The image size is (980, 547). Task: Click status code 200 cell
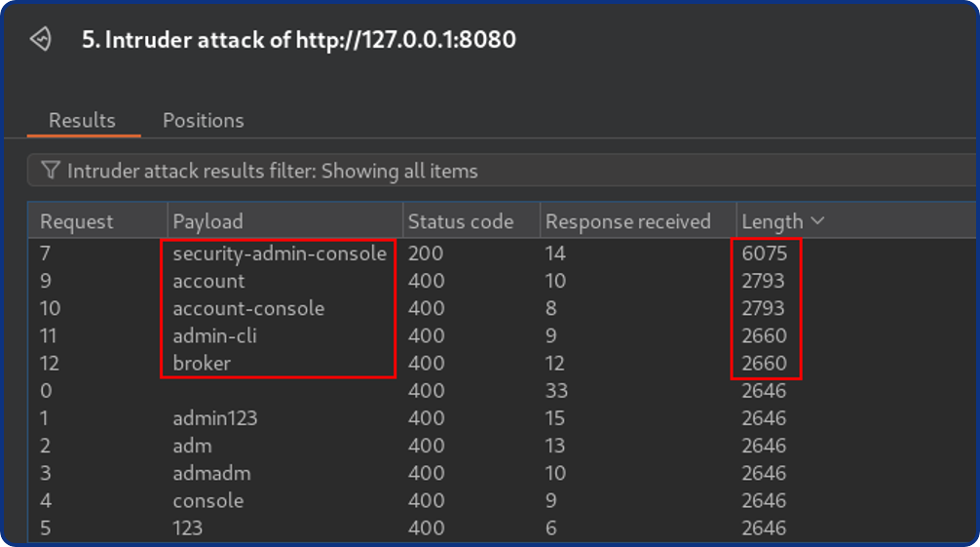coord(425,254)
